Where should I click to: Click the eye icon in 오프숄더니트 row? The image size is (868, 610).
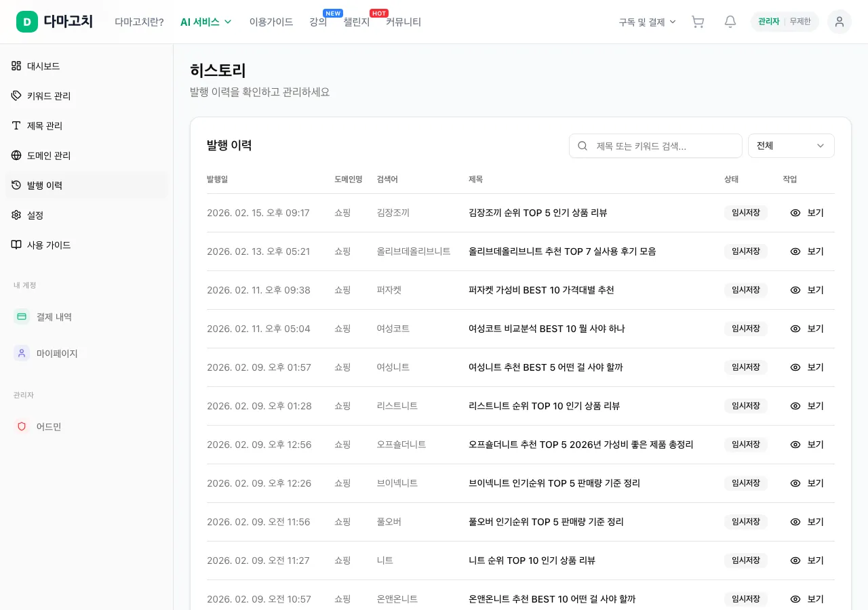pyautogui.click(x=795, y=445)
